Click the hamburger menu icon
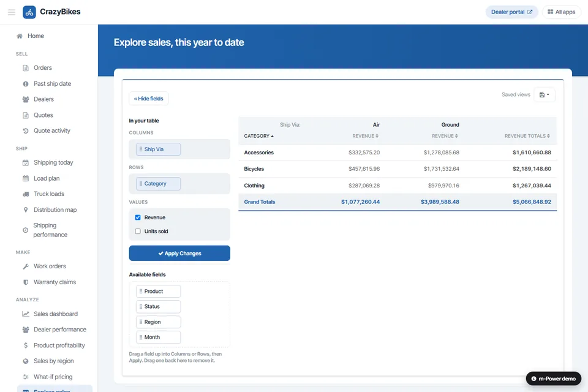Image resolution: width=588 pixels, height=392 pixels. pyautogui.click(x=11, y=12)
